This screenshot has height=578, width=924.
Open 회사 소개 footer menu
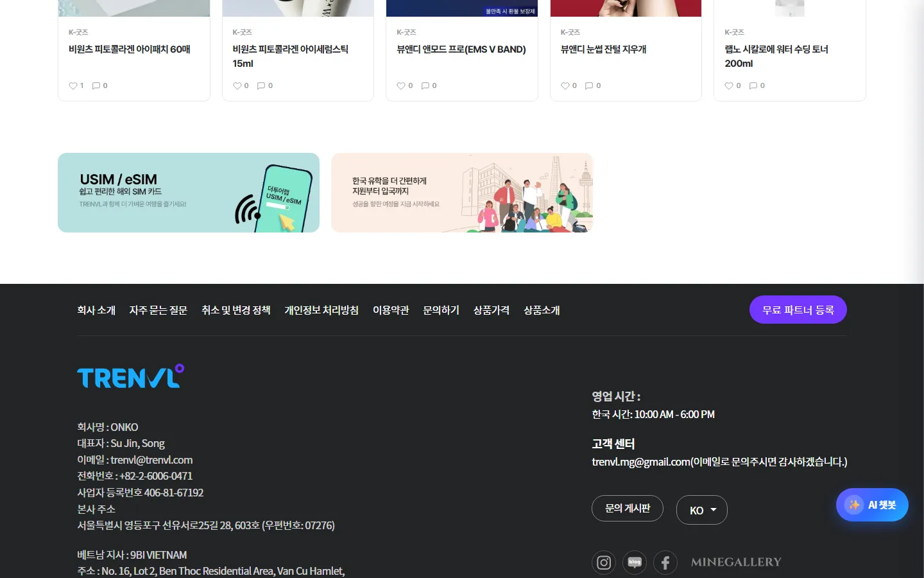[96, 310]
